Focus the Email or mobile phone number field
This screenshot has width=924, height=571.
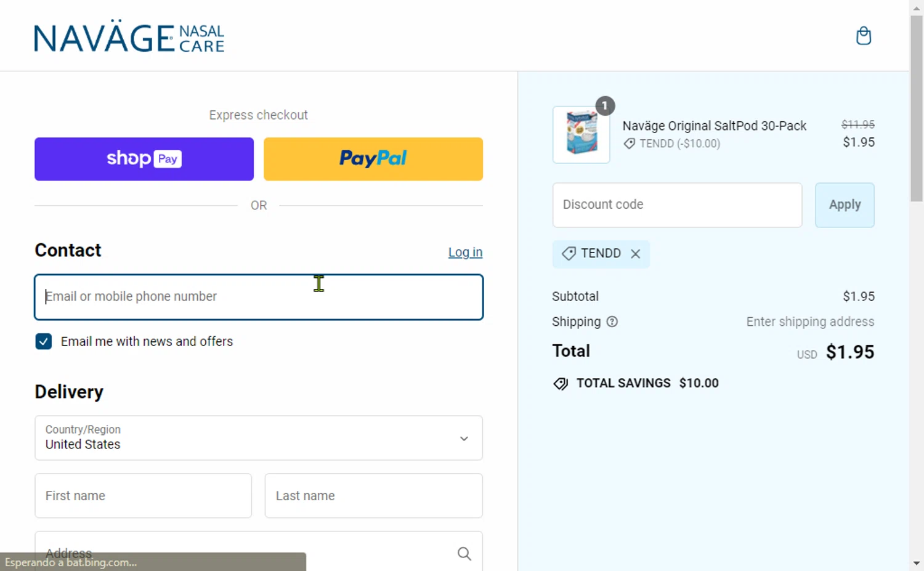[x=259, y=297]
